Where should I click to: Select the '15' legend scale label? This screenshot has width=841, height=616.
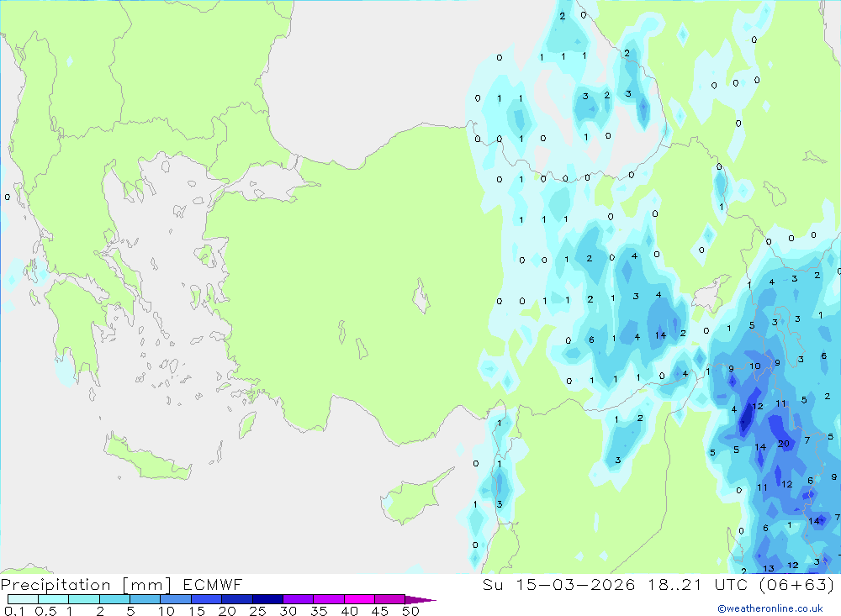[x=197, y=611]
